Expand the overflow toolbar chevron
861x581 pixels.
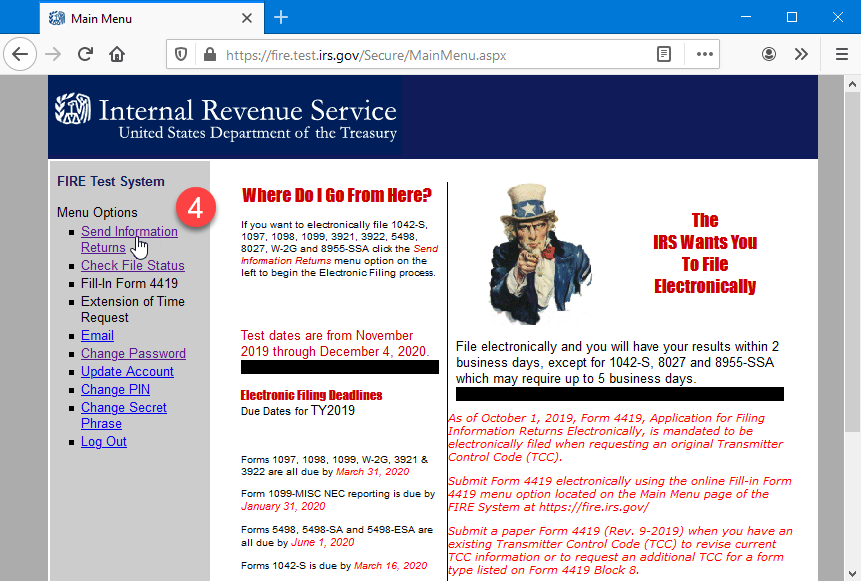(801, 54)
